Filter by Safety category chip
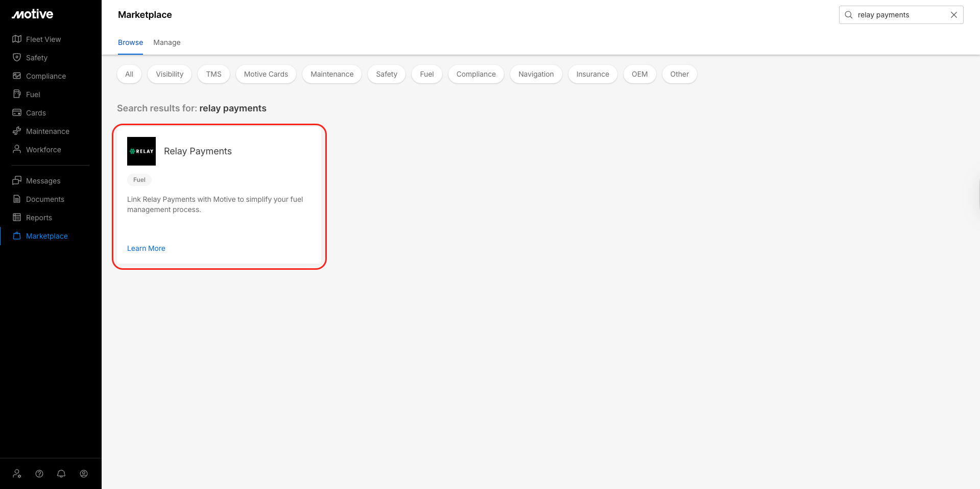980x489 pixels. (387, 74)
